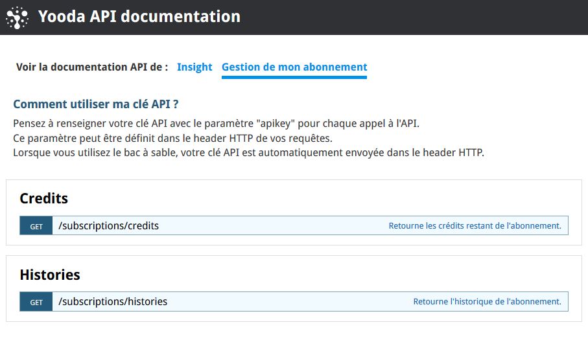This screenshot has height=364, width=588.
Task: Click the Pensez à renseigner votre clé sentence
Action: point(216,124)
